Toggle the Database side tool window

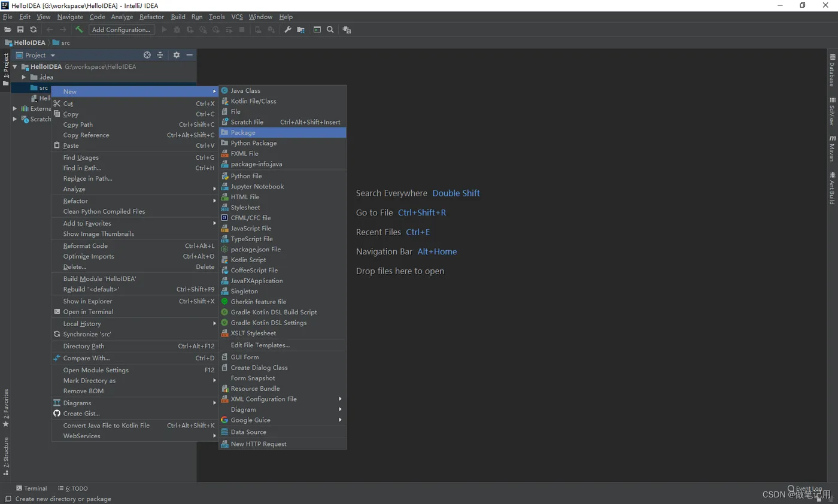[x=832, y=70]
